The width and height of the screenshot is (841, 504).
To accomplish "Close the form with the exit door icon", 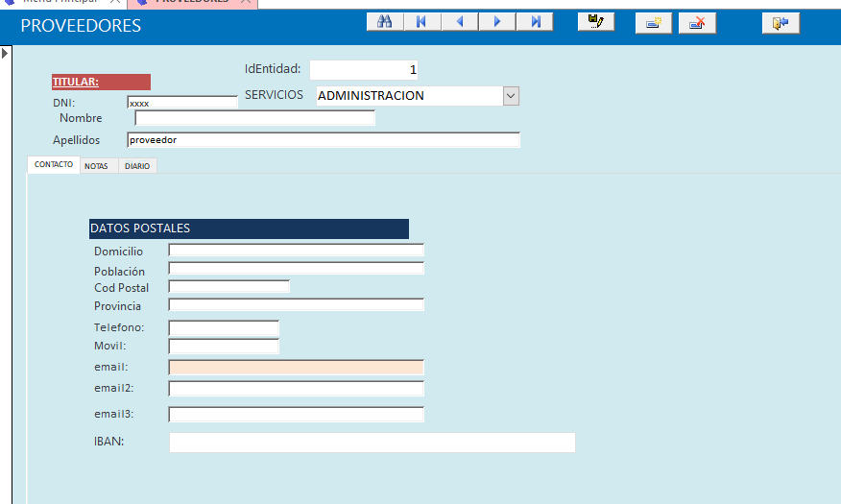I will pyautogui.click(x=781, y=23).
